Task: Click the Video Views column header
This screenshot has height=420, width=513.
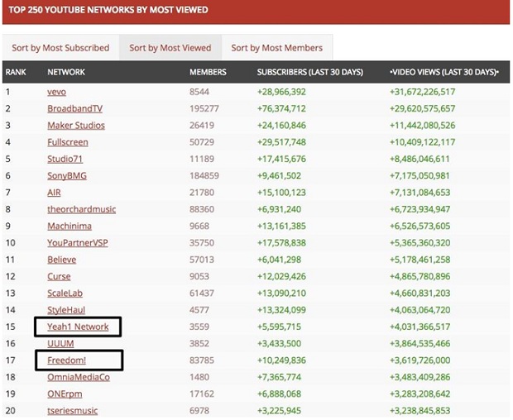Action: pyautogui.click(x=444, y=72)
